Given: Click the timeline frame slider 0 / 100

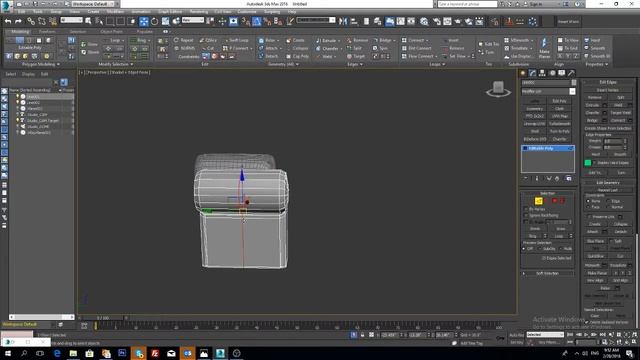Looking at the screenshot, I should [103, 318].
